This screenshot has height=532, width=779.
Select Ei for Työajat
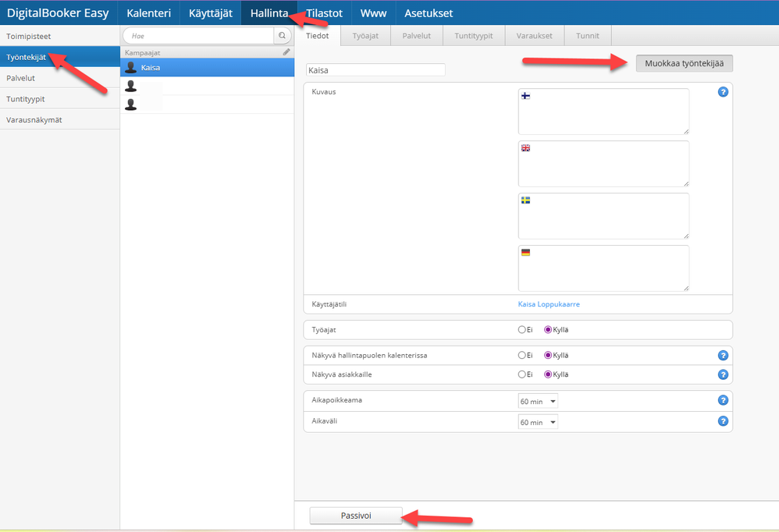click(x=521, y=329)
